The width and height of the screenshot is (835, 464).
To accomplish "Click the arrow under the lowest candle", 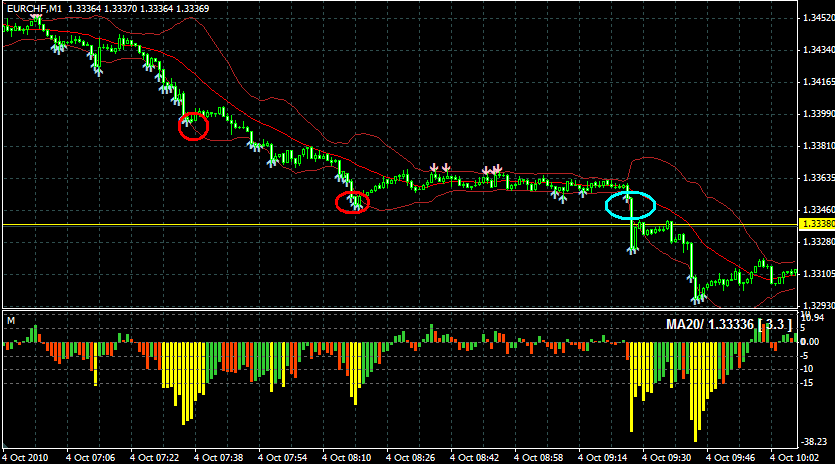I will pyautogui.click(x=697, y=297).
